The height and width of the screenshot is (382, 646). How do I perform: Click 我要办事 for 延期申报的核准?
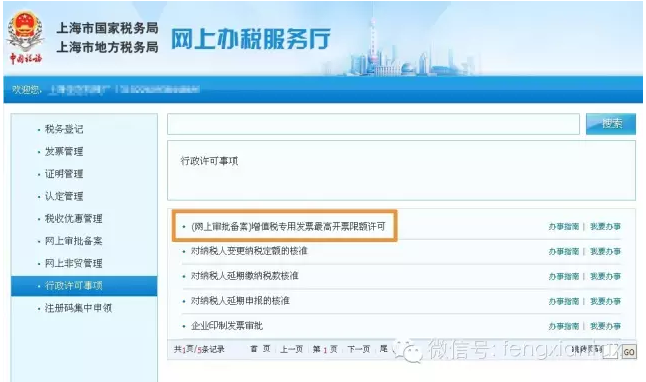605,301
